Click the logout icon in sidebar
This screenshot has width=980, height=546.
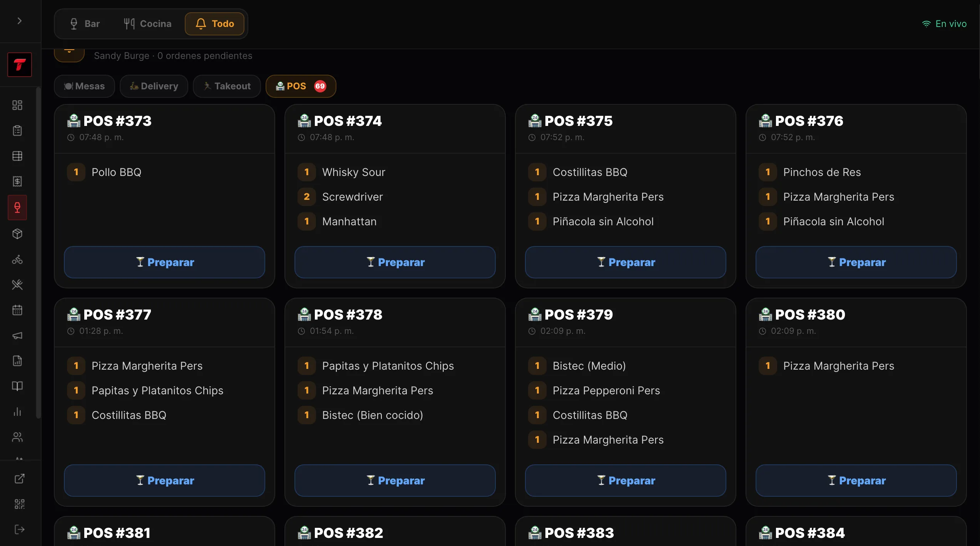click(20, 529)
